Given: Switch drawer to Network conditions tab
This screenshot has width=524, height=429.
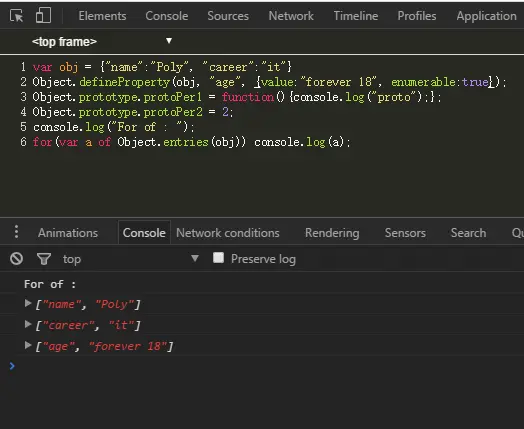Looking at the screenshot, I should click(x=228, y=233).
